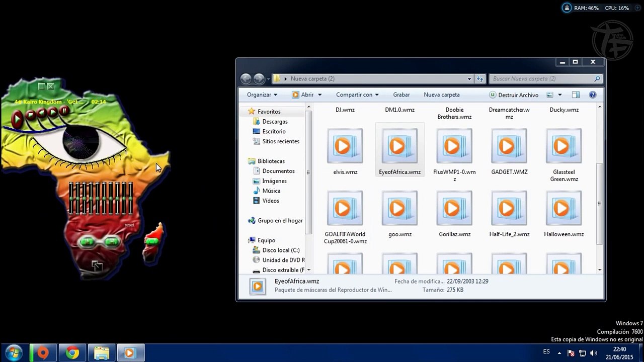This screenshot has width=644, height=362.
Task: Open the view options dropdown arrow
Action: (x=559, y=95)
